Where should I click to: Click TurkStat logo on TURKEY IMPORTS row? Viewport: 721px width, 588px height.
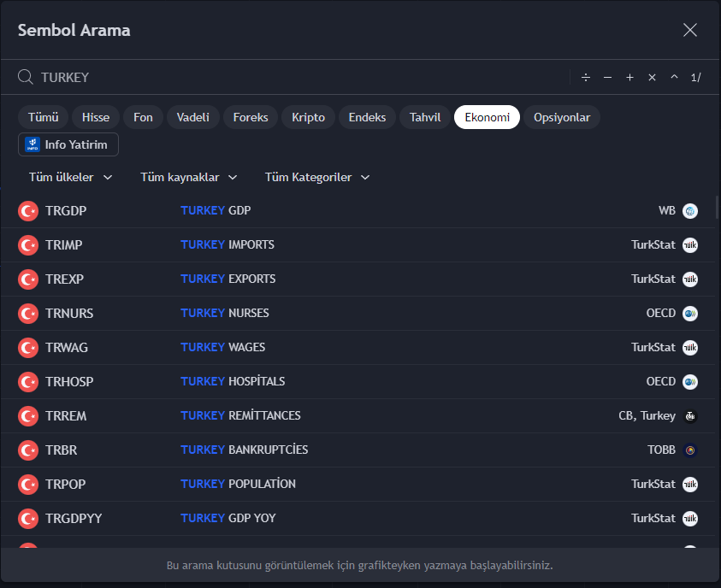click(x=689, y=244)
